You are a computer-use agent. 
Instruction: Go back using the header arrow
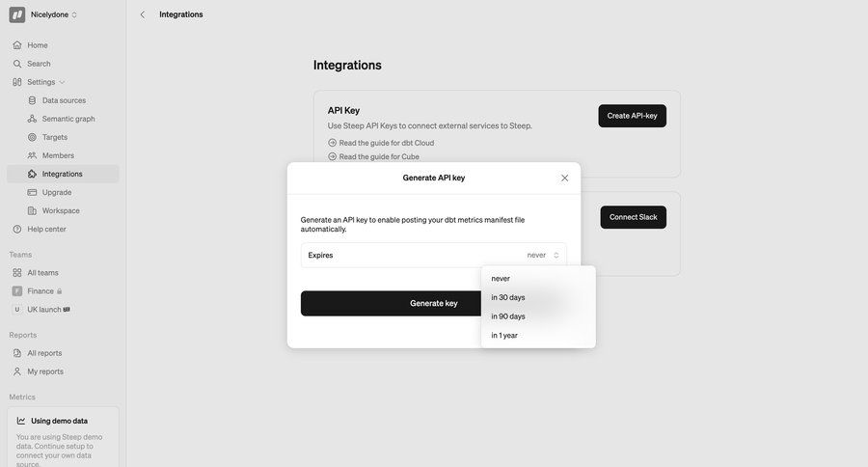click(x=143, y=14)
